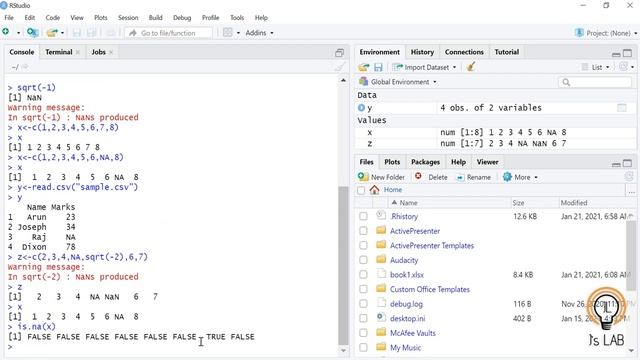Click the Save All documents icon
The image size is (640, 360).
coord(91,33)
